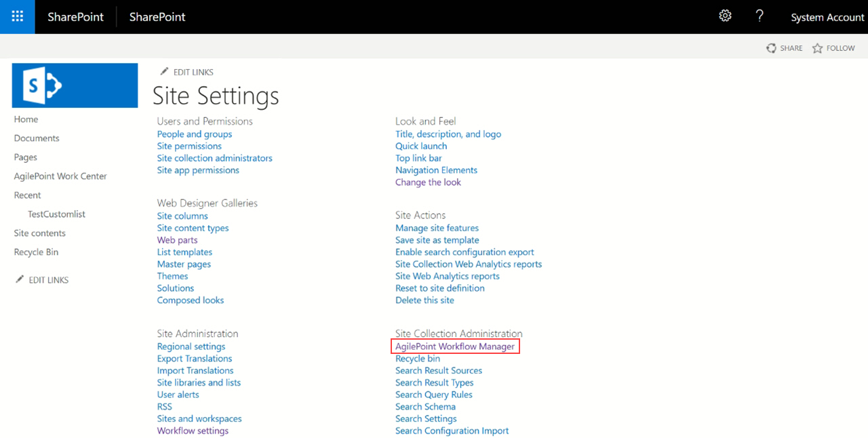Open the app launcher waffle icon
Viewport: 868px width, 438px height.
click(17, 16)
